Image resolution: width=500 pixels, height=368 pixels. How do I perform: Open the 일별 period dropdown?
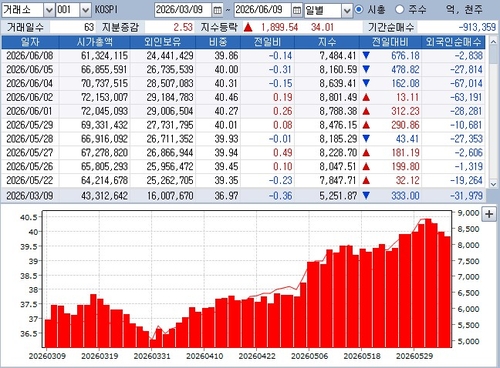(x=347, y=10)
